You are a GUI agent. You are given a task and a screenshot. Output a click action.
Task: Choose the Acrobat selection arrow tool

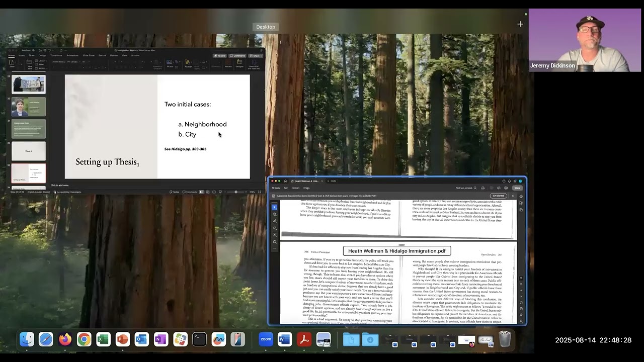click(274, 207)
